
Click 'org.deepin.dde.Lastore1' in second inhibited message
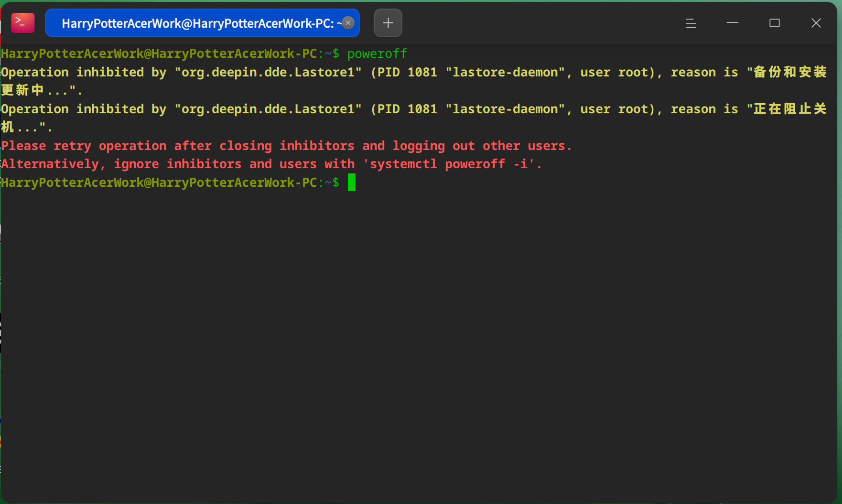click(x=268, y=109)
